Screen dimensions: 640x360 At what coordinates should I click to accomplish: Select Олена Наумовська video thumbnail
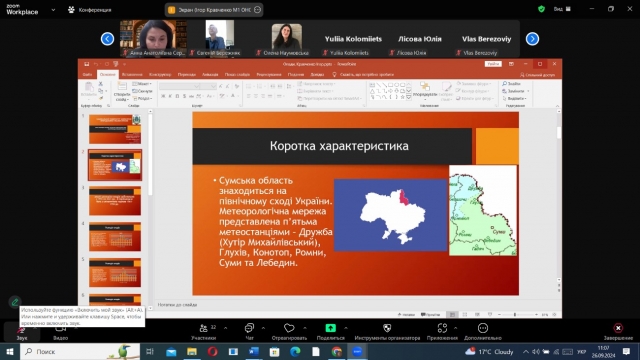click(x=287, y=38)
